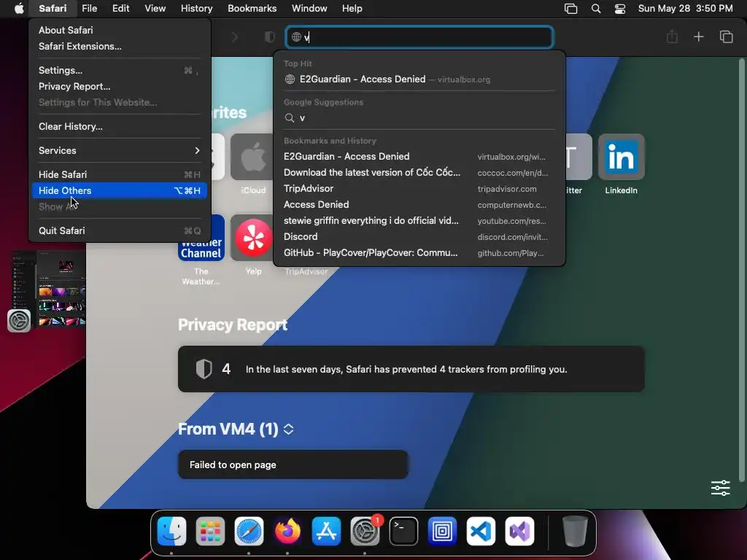Image resolution: width=747 pixels, height=560 pixels.
Task: Select Hide Safari
Action: click(x=120, y=175)
